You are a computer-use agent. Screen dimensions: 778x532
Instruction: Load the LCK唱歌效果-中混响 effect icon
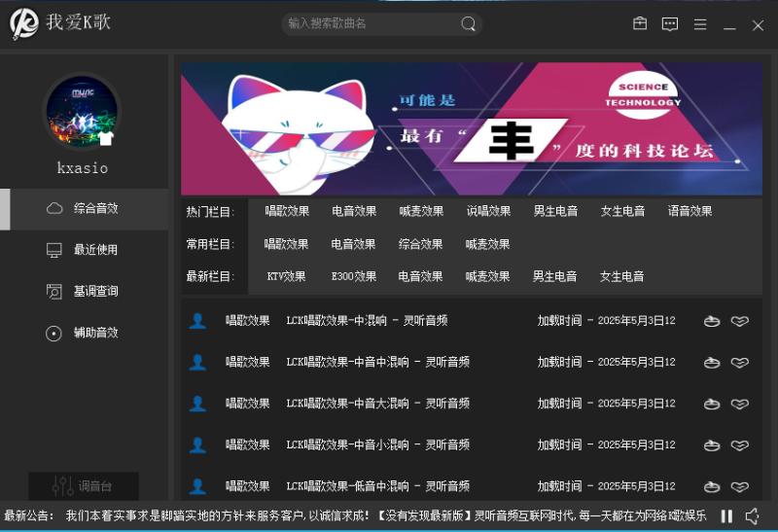pos(712,322)
